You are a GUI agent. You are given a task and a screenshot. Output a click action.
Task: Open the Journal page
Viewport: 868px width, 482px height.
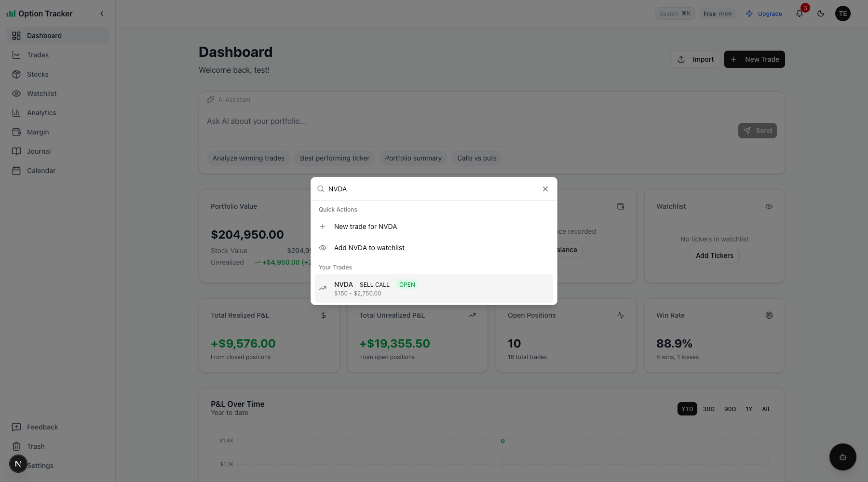39,151
